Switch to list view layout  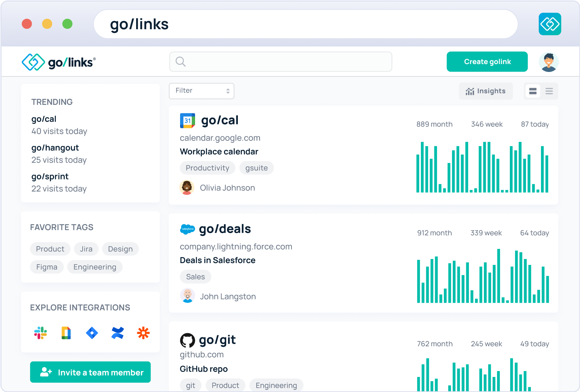pos(549,91)
